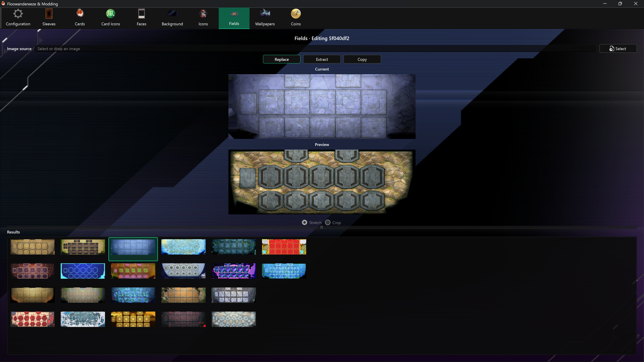Choose the Copy mode button
Screen dimensions: 644x362
[x=362, y=59]
